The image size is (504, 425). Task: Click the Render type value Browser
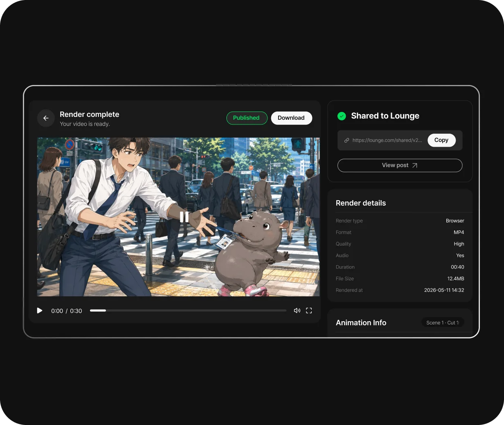(455, 221)
